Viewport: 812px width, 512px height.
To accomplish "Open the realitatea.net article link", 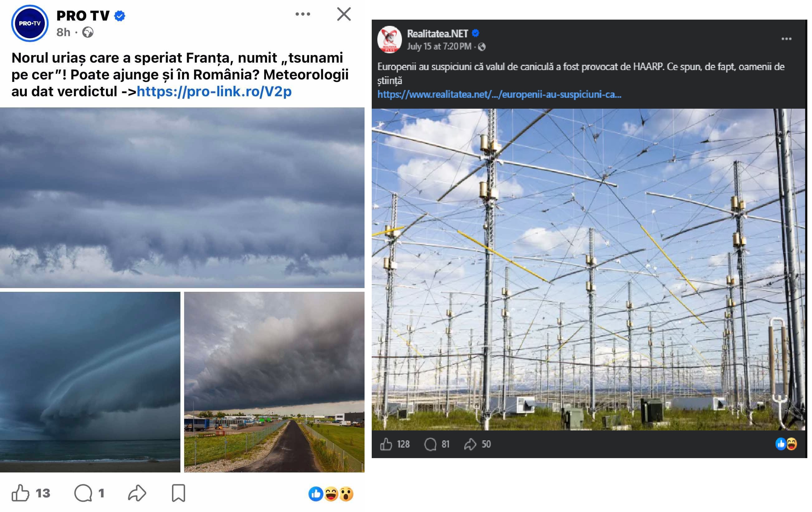I will pos(499,94).
